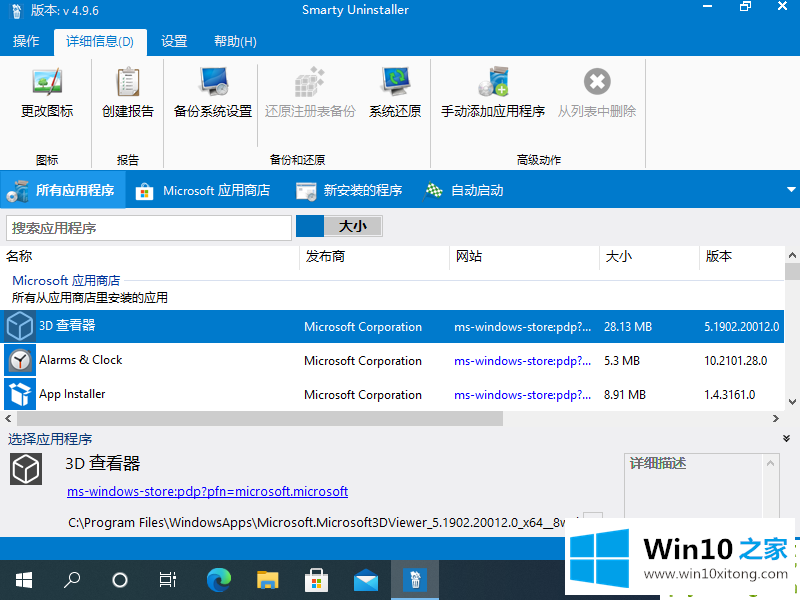Open the 帮助(H) help tab

235,41
